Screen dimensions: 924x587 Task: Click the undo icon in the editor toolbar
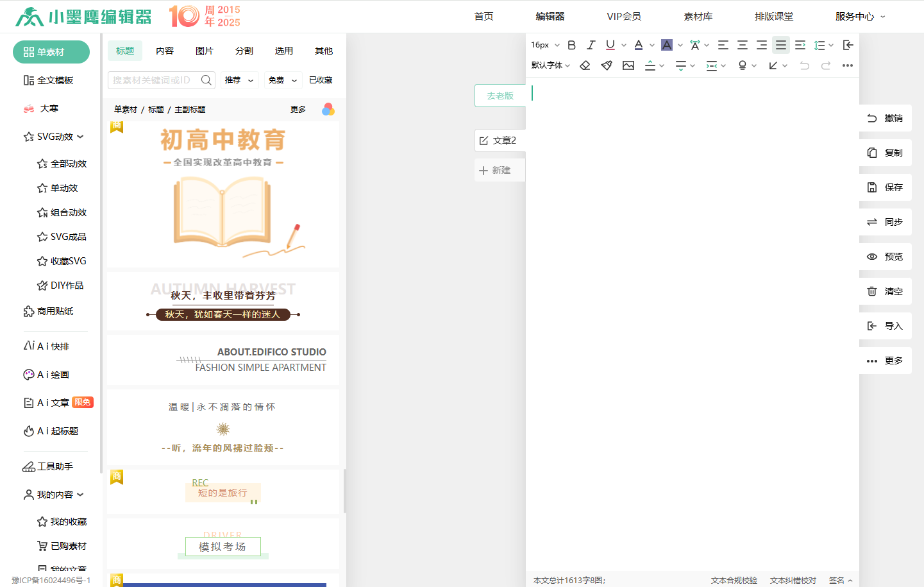pos(805,65)
